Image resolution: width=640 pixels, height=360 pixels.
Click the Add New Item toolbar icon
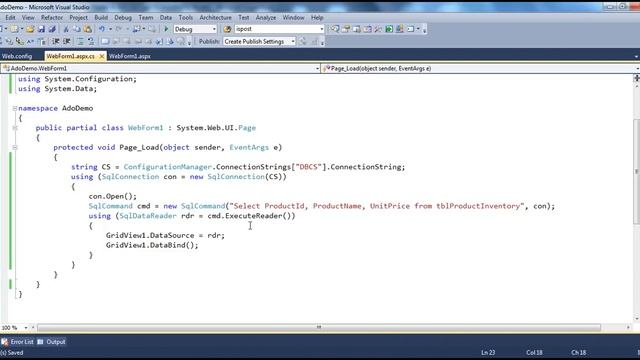pos(15,29)
